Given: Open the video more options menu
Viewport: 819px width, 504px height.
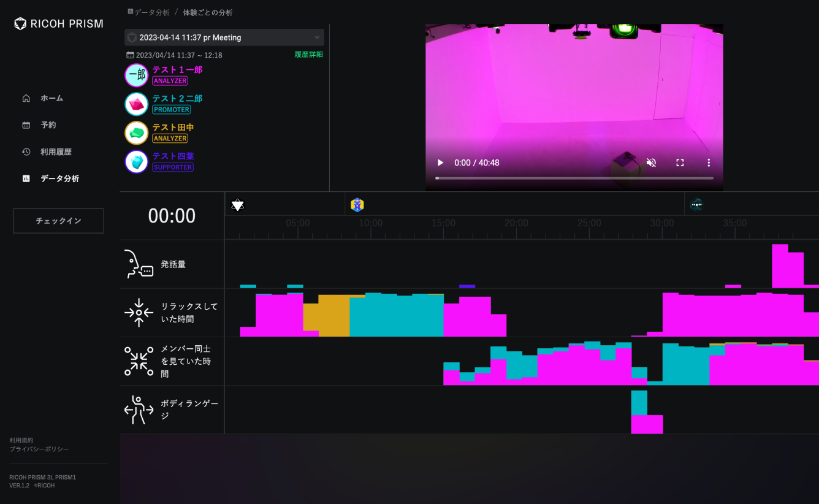Looking at the screenshot, I should (x=709, y=162).
